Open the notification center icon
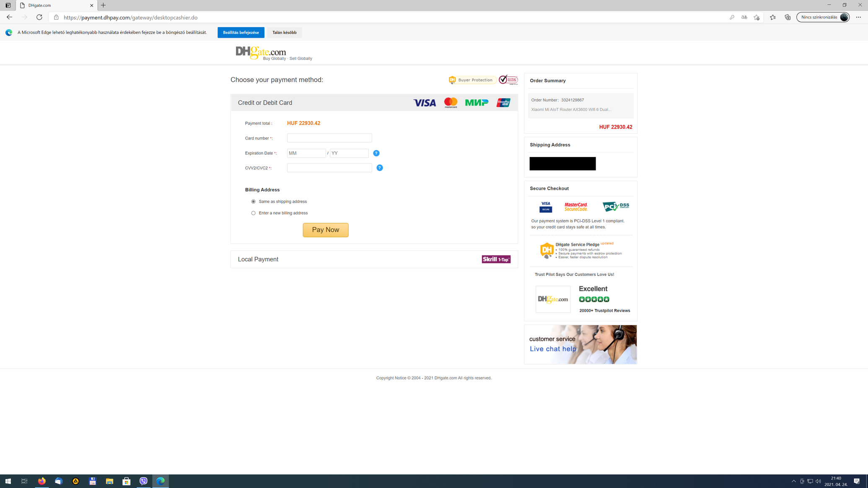868x488 pixels. (x=857, y=481)
